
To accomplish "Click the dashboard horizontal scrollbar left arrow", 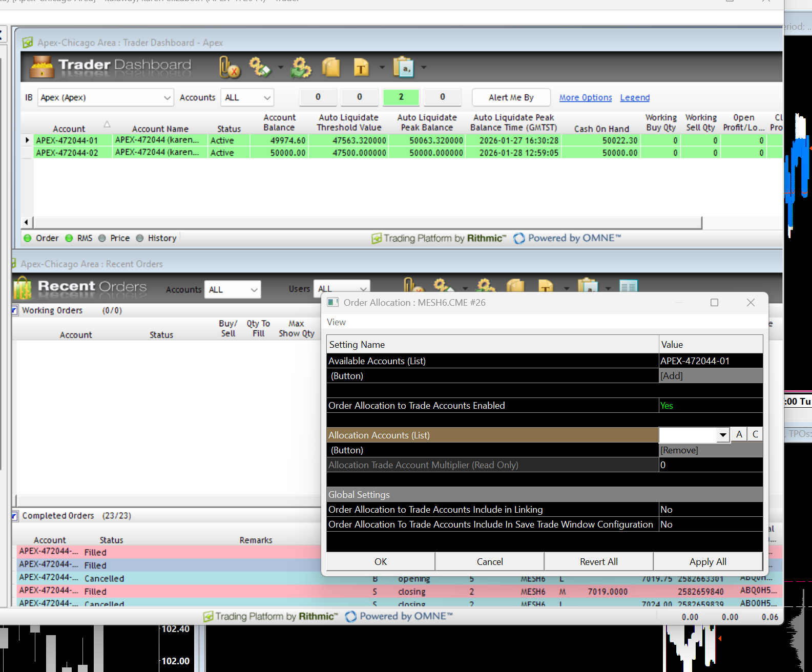I will point(27,222).
